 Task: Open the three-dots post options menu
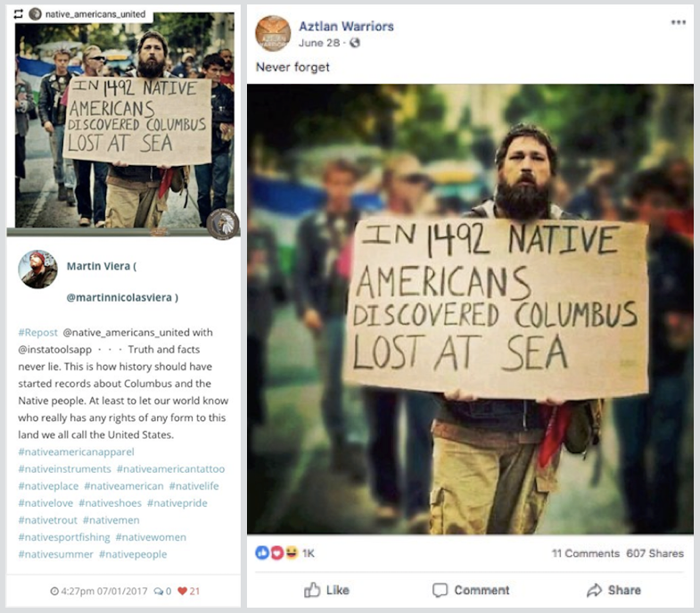678,22
